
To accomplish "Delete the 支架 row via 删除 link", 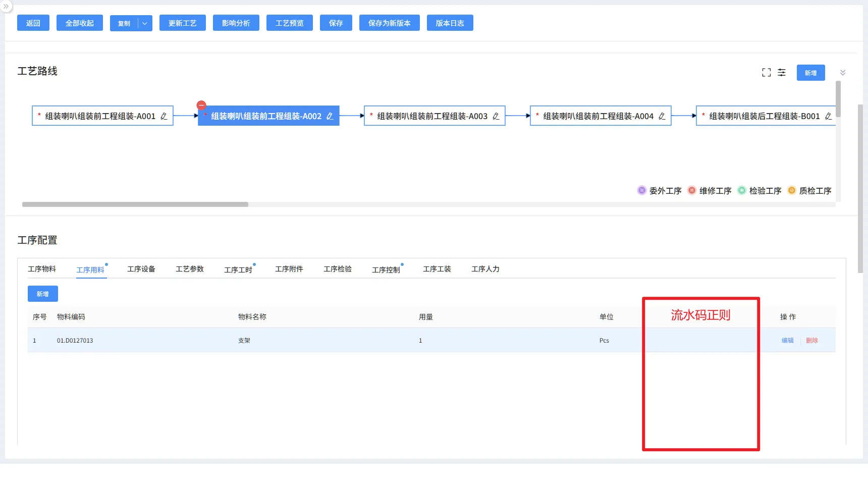I will (811, 341).
